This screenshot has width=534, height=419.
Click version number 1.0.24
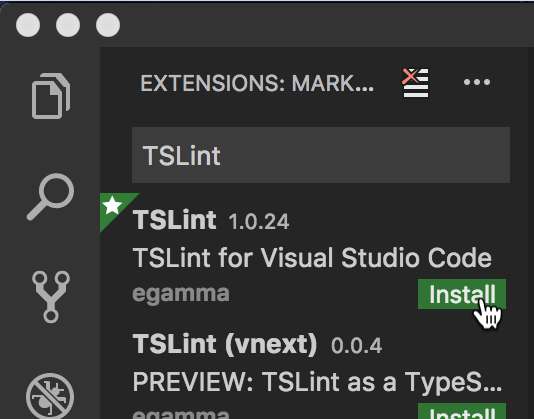[259, 222]
